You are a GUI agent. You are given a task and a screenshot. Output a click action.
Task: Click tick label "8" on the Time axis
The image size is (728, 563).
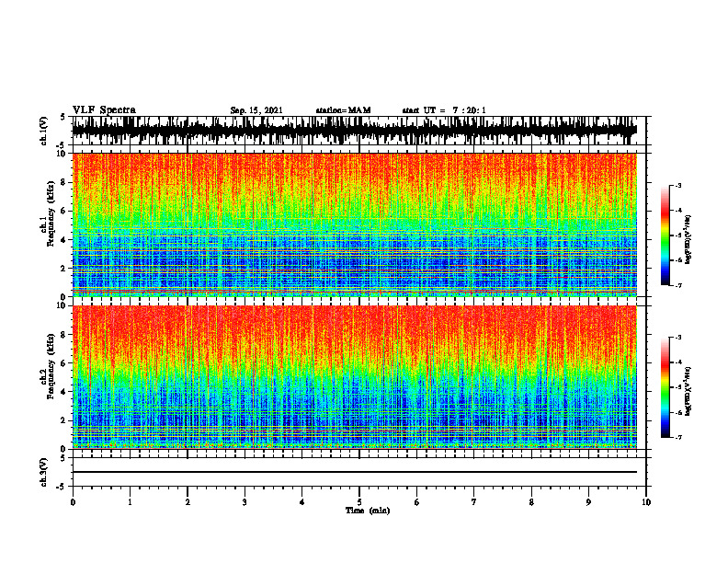tap(531, 502)
